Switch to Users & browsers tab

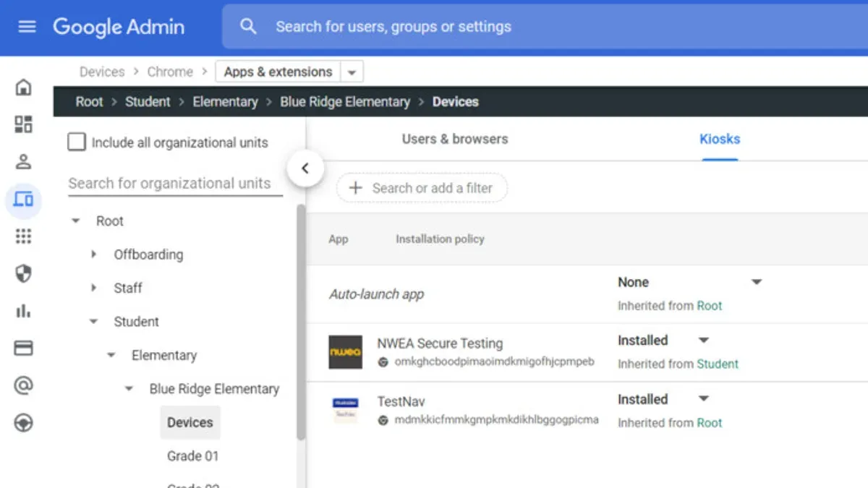pos(455,139)
